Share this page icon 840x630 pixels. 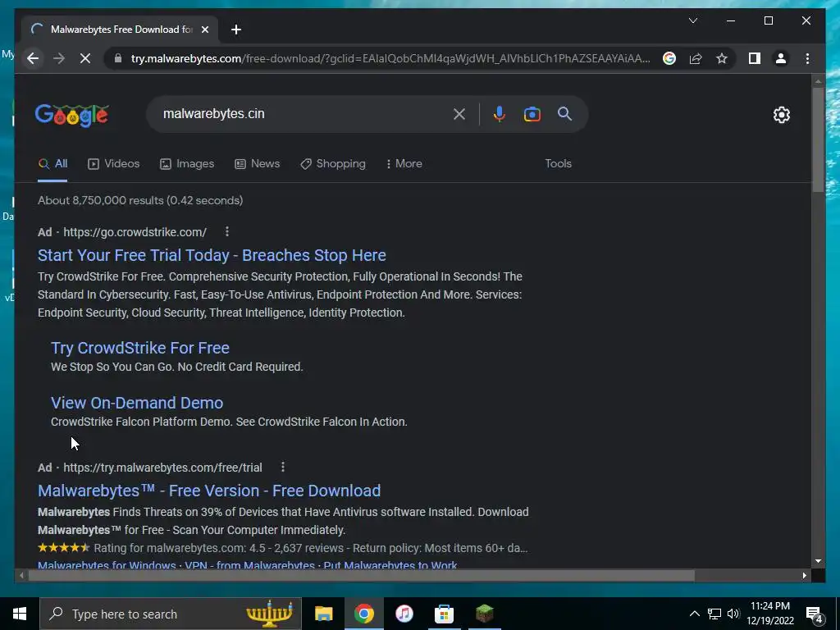click(x=696, y=58)
